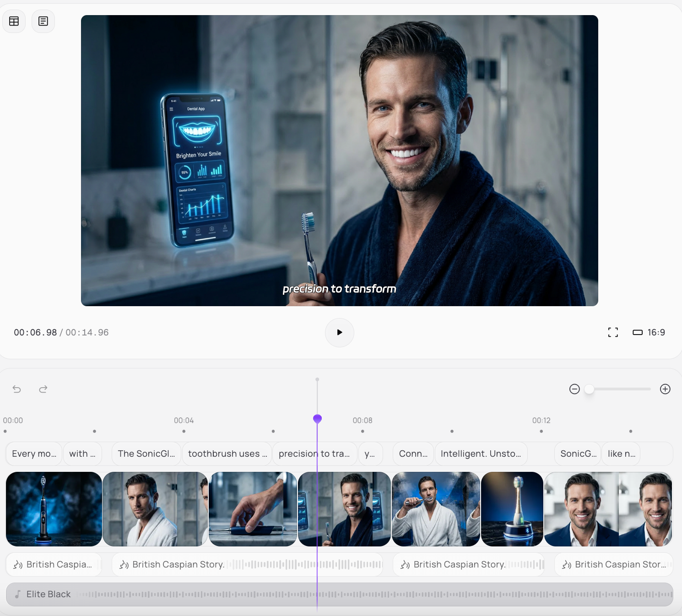This screenshot has width=682, height=616.
Task: Click the timeline zoom slider handle
Action: (x=589, y=389)
